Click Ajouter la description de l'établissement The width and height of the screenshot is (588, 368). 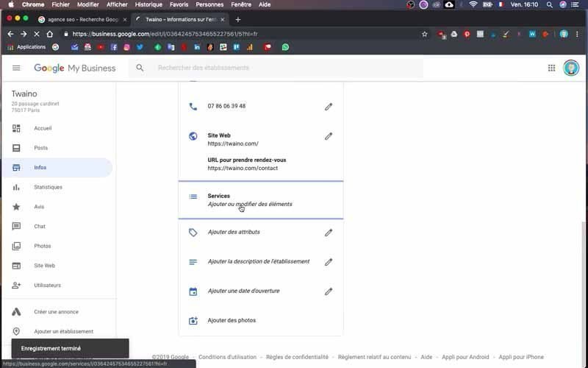click(259, 261)
